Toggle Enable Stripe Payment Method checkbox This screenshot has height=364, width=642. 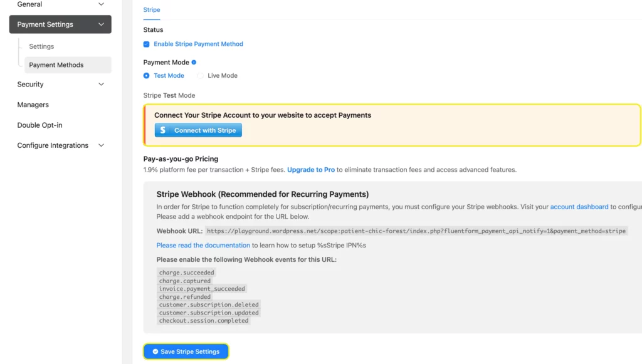click(x=146, y=44)
